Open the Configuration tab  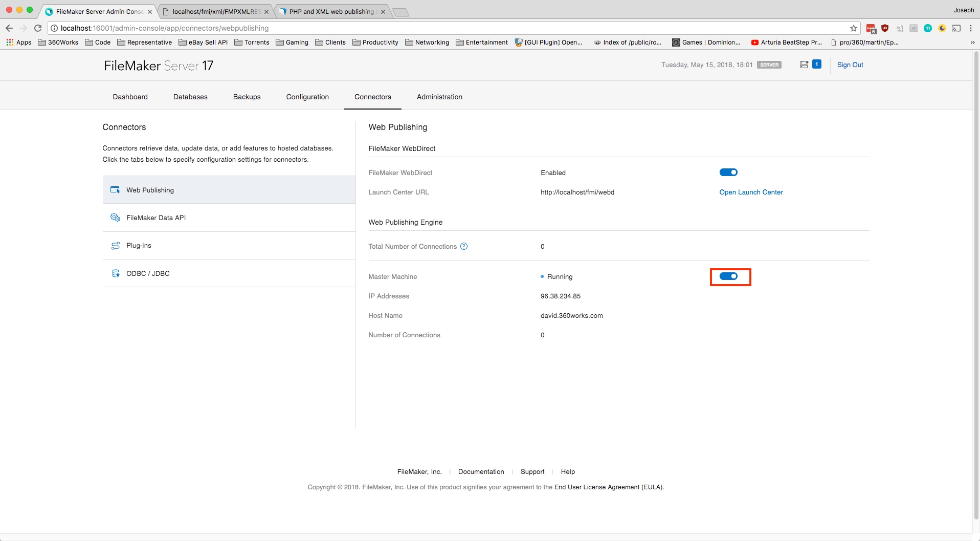[307, 97]
